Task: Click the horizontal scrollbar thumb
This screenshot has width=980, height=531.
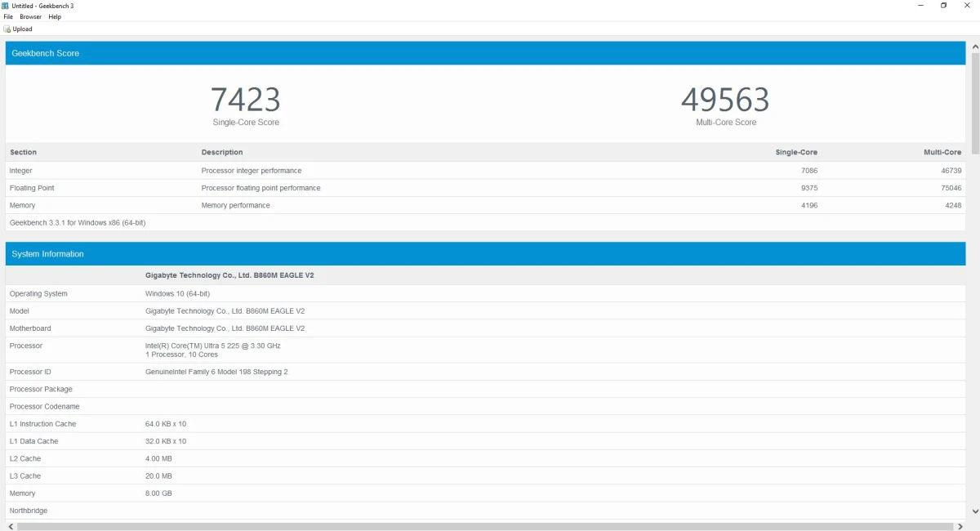Action: (484, 526)
